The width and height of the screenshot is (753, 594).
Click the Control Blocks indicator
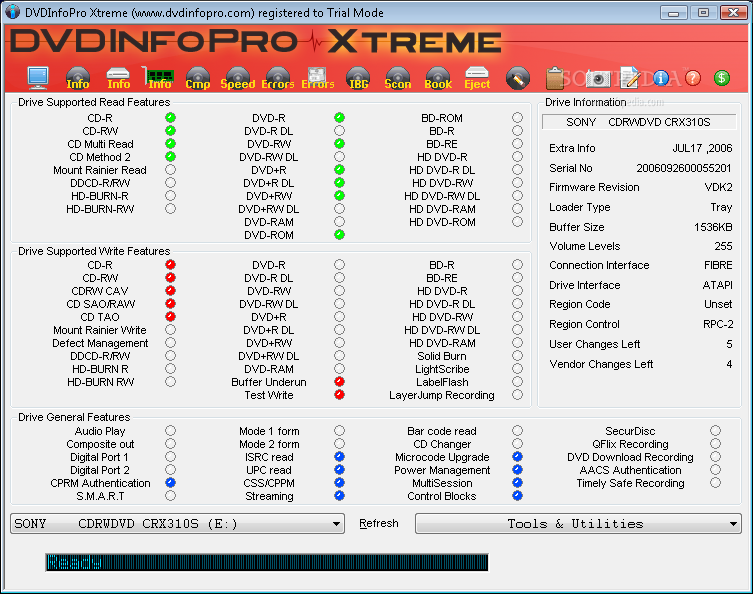[x=517, y=496]
